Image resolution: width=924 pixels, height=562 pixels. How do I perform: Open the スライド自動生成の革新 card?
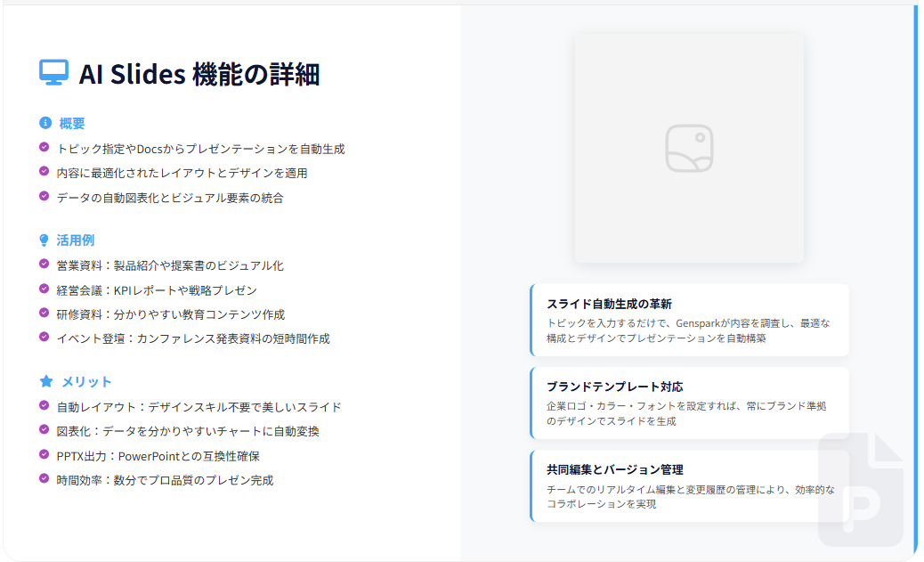point(689,321)
